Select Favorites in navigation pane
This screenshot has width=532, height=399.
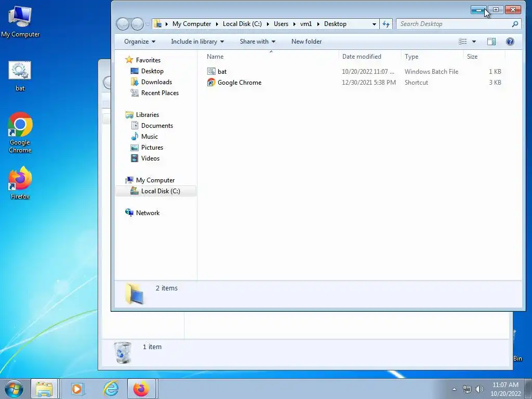point(148,60)
